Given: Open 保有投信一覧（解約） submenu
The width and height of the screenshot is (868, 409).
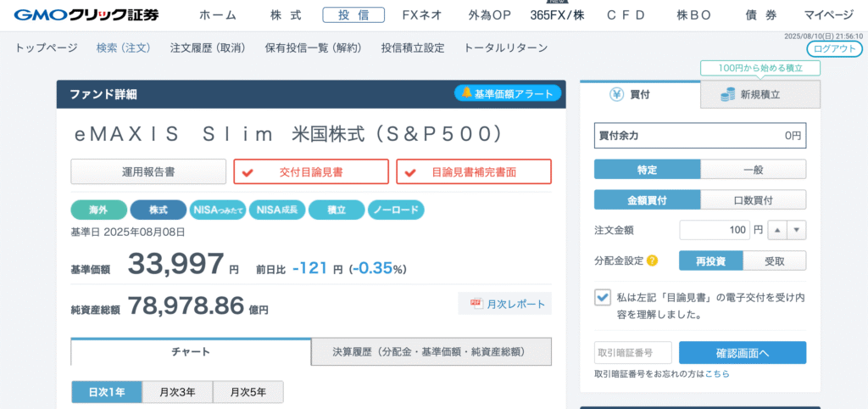Looking at the screenshot, I should click(x=314, y=48).
